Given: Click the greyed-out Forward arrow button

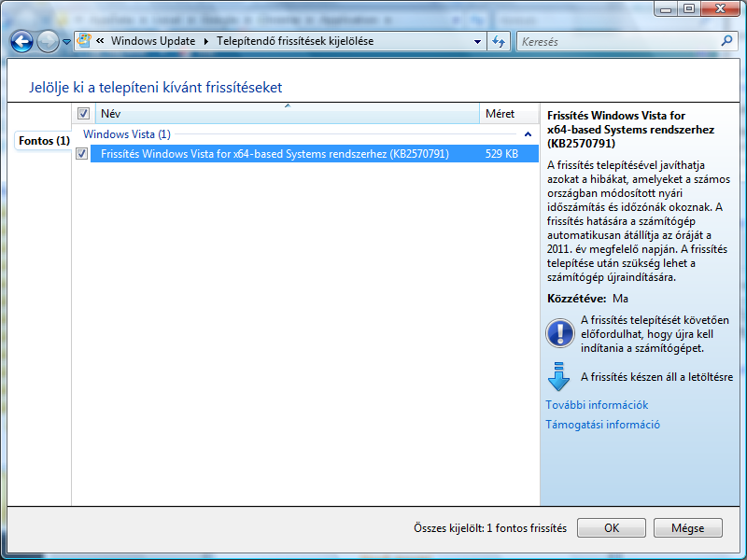Looking at the screenshot, I should pyautogui.click(x=49, y=41).
